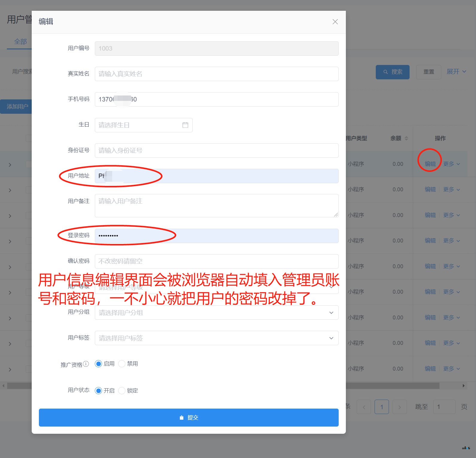The height and width of the screenshot is (458, 476).
Task: Click the 重置 button
Action: click(x=429, y=72)
